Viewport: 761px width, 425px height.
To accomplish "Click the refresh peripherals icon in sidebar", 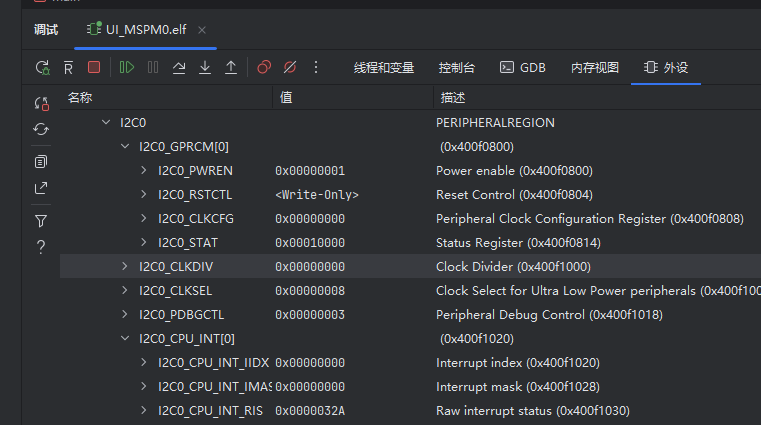I will point(41,129).
